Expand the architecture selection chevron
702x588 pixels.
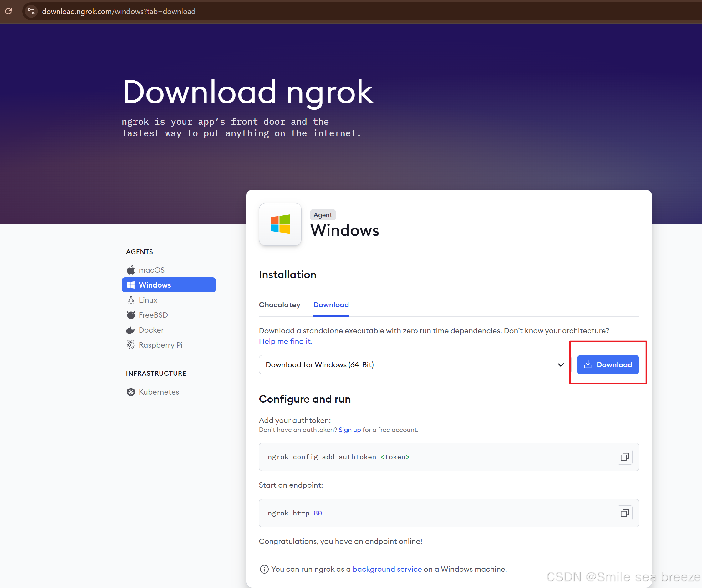pyautogui.click(x=560, y=364)
